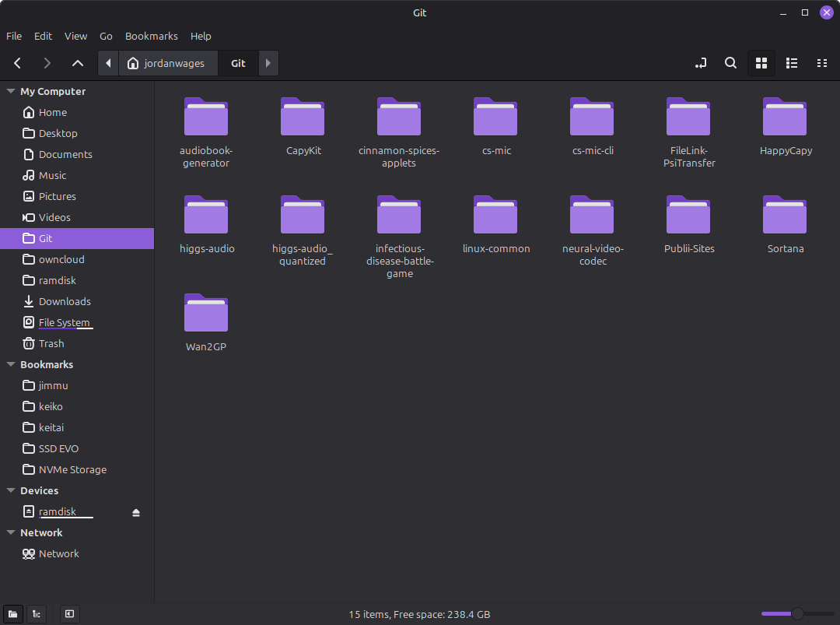Open File System in the sidebar
The image size is (840, 625).
click(77, 323)
